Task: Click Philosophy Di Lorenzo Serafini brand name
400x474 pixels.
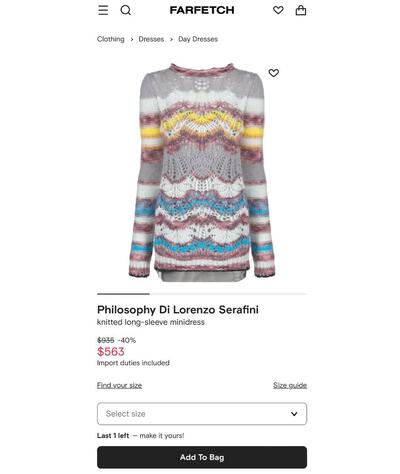Action: tap(178, 310)
